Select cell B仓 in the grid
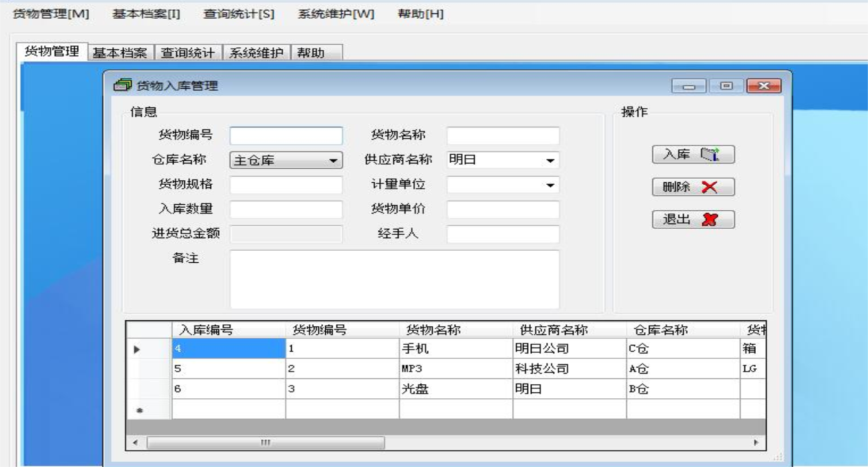The height and width of the screenshot is (467, 868). 683,389
